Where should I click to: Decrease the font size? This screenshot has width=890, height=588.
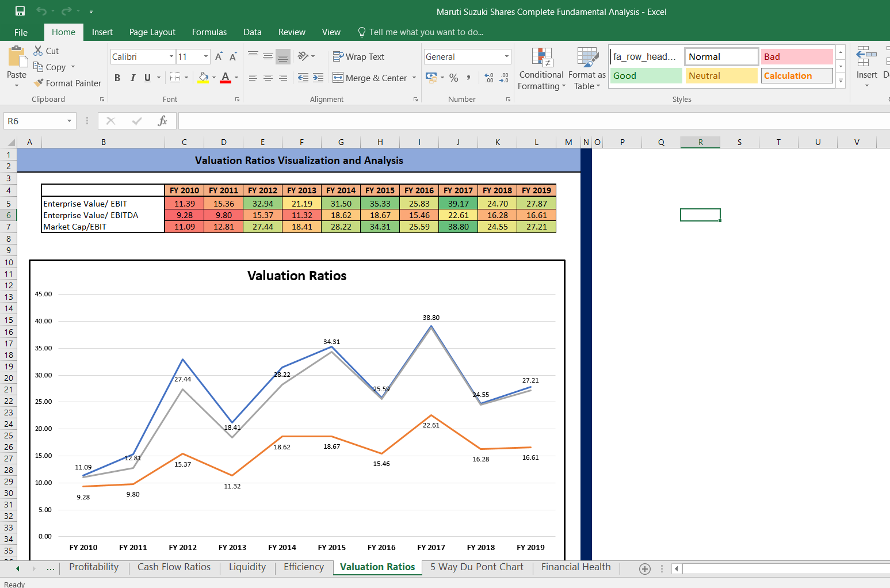click(233, 56)
